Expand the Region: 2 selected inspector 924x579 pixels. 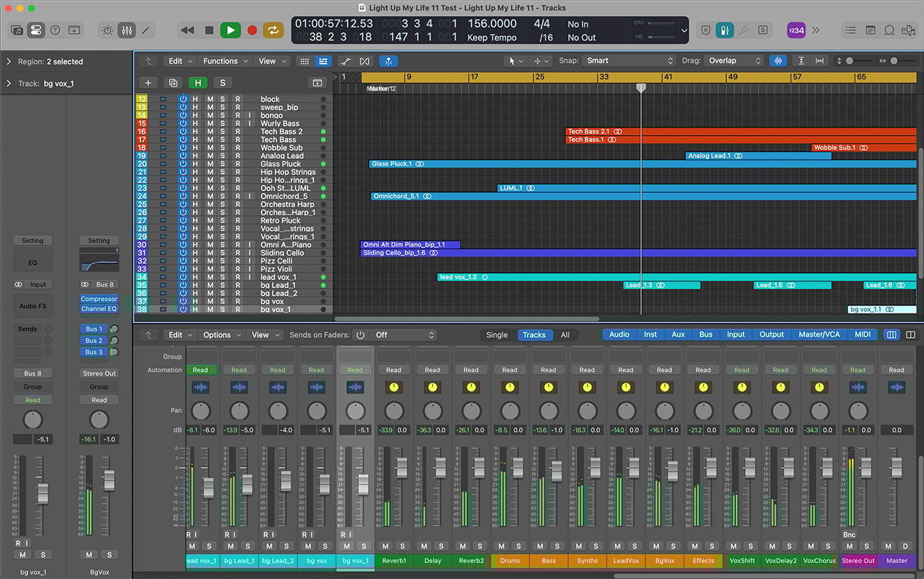(8, 61)
